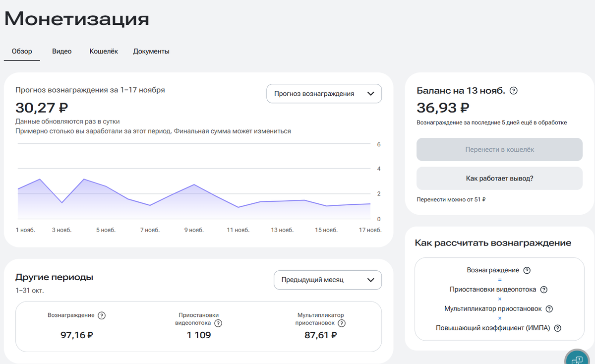
Task: Click help icon beside Мультипликатор приостановок stat 87,61 ₽
Action: point(341,323)
